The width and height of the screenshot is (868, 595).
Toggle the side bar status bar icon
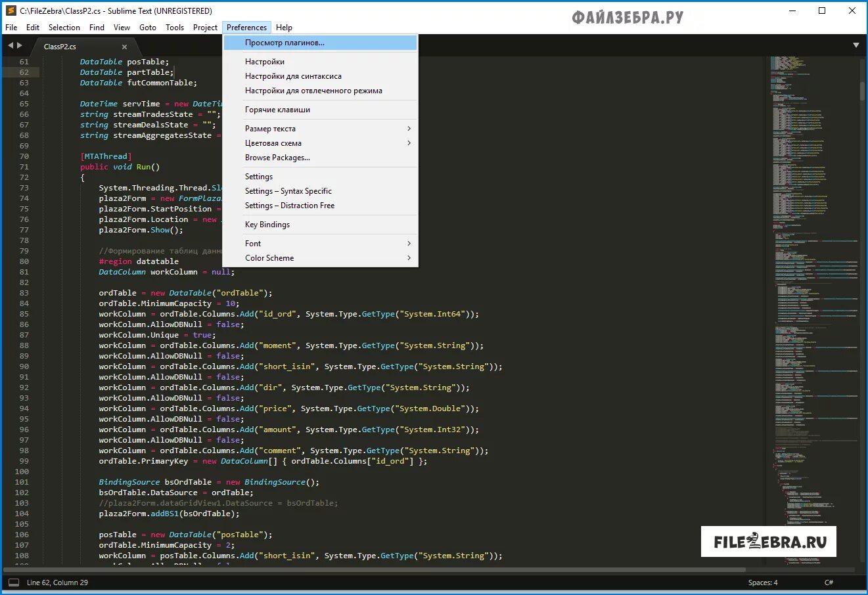13,583
